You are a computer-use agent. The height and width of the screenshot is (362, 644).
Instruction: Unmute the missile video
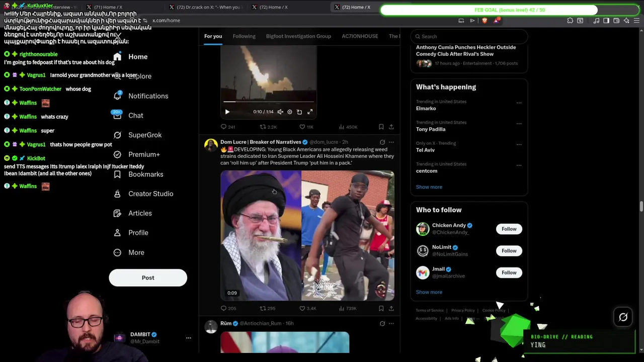tap(280, 112)
